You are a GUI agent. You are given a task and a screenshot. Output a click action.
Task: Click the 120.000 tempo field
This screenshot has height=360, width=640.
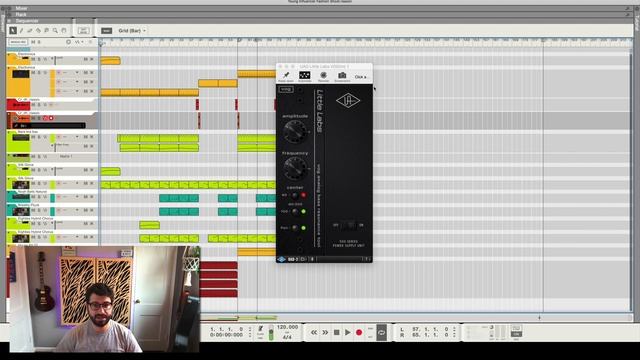click(x=287, y=327)
